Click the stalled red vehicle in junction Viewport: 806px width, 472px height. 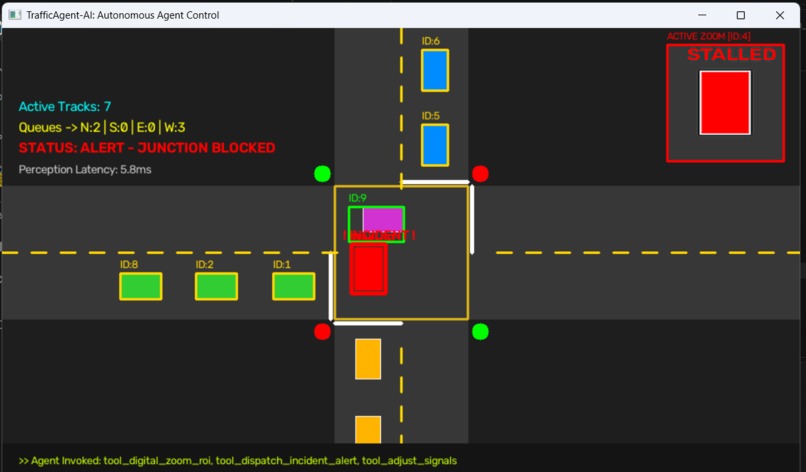pos(369,269)
